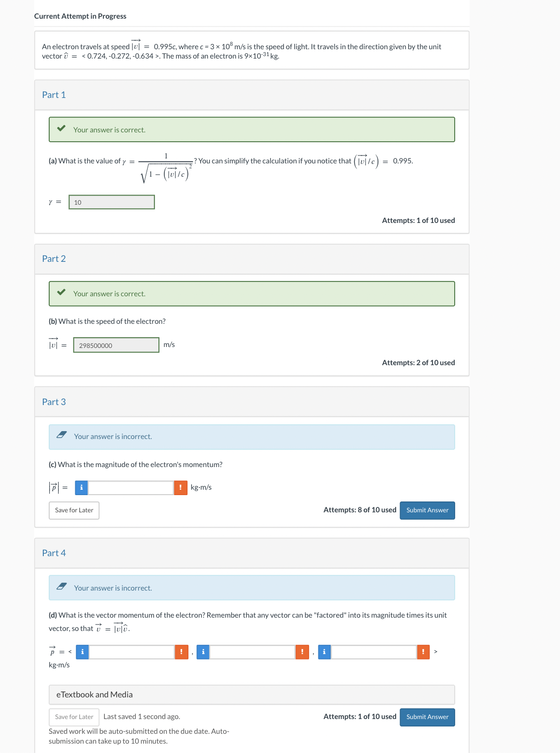Click the info icon on the second vector component field
Screen dimensions: 560x753
click(x=203, y=652)
